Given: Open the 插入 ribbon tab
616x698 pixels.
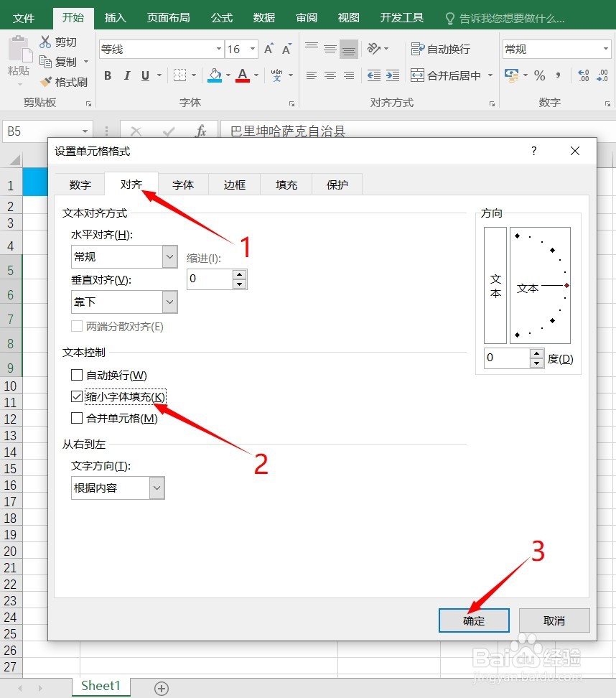Looking at the screenshot, I should (115, 17).
